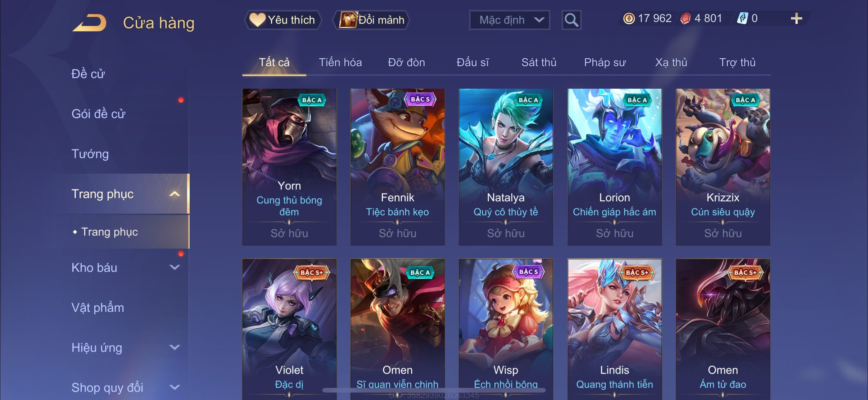Expand the Kho báu sidebar section
This screenshot has width=868, height=400.
[174, 268]
